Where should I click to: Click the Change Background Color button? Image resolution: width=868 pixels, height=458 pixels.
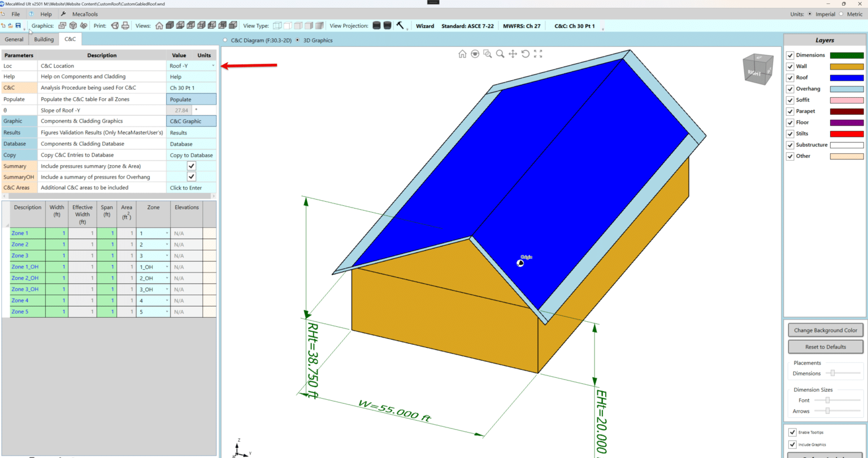825,330
